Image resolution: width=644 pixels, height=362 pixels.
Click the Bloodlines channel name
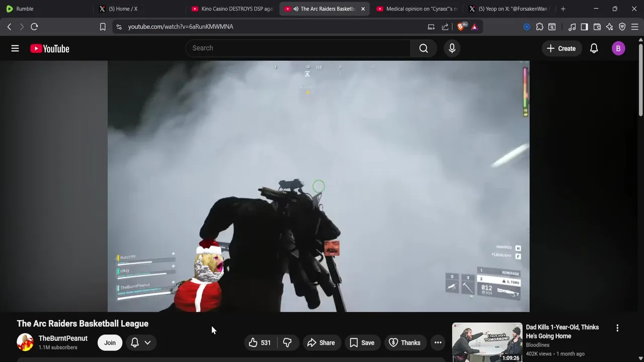(x=537, y=345)
